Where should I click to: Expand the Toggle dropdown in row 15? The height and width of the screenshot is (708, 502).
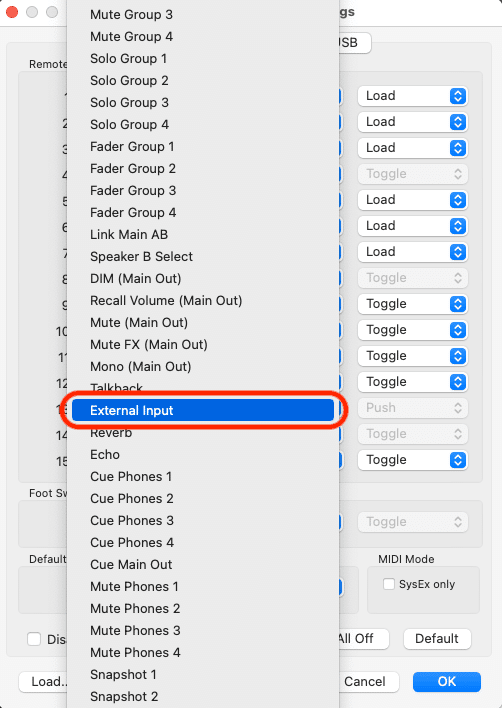coord(413,460)
